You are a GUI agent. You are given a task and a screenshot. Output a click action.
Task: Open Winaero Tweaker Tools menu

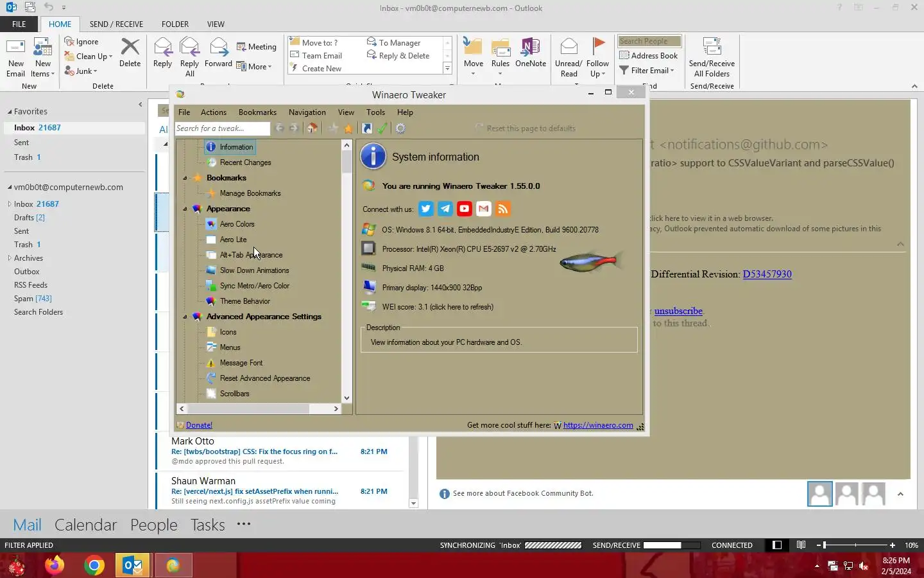pos(375,112)
